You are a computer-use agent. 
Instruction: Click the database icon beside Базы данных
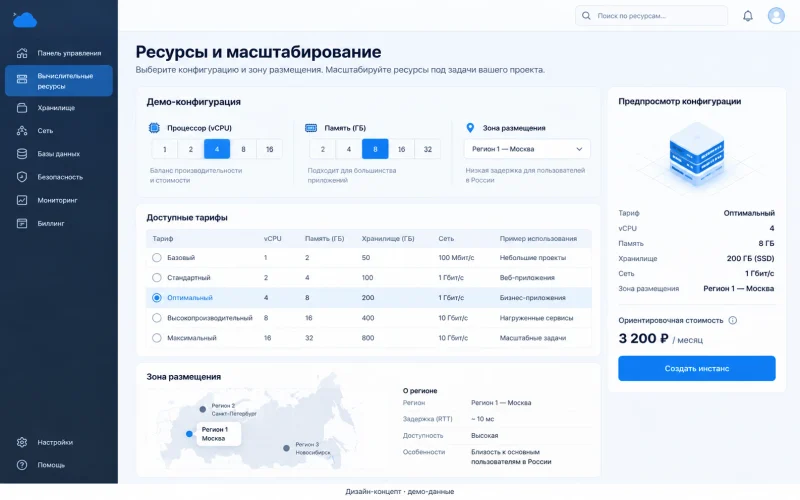click(x=22, y=154)
